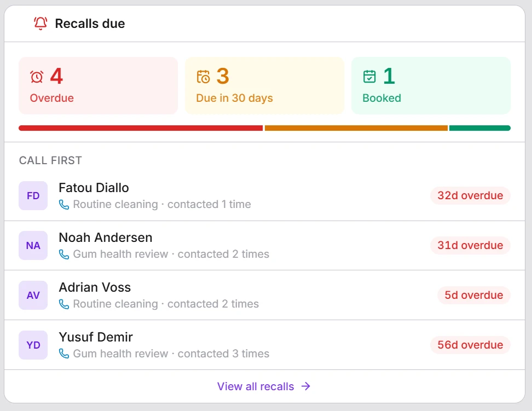Screen dimensions: 532x411
Task: Click the 56d overdue badge
Action: (470, 345)
